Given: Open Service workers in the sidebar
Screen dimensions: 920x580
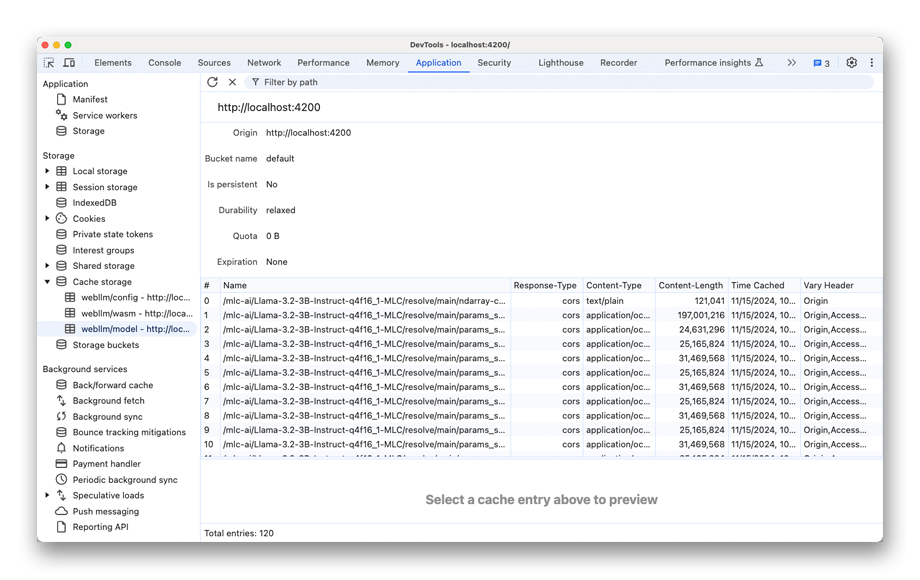Looking at the screenshot, I should (104, 115).
